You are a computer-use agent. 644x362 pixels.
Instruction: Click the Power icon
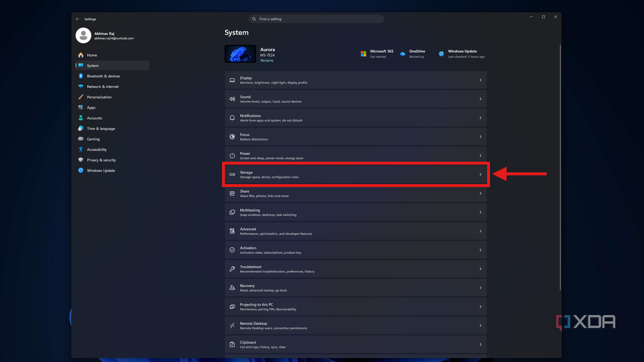pos(232,156)
